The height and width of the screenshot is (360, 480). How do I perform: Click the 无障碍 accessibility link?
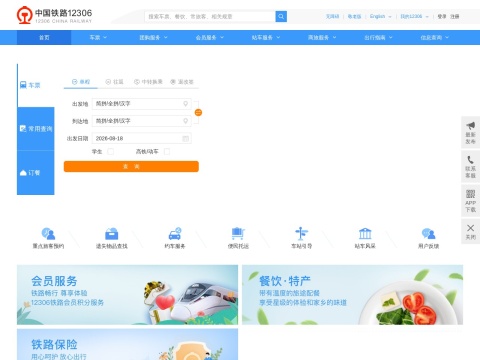tap(332, 16)
